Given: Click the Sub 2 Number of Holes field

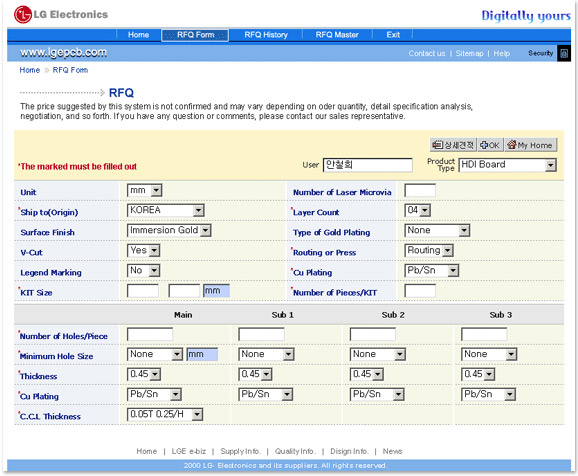Looking at the screenshot, I should pos(373,334).
